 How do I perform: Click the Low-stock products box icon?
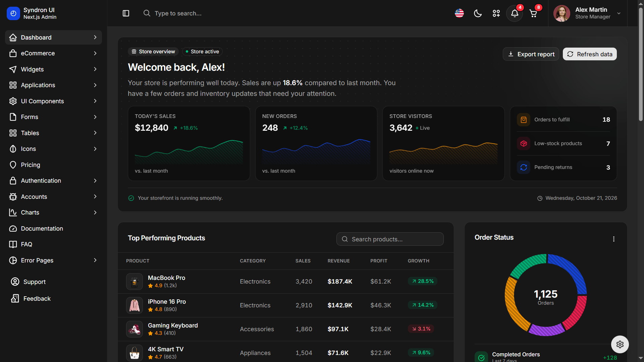(523, 143)
